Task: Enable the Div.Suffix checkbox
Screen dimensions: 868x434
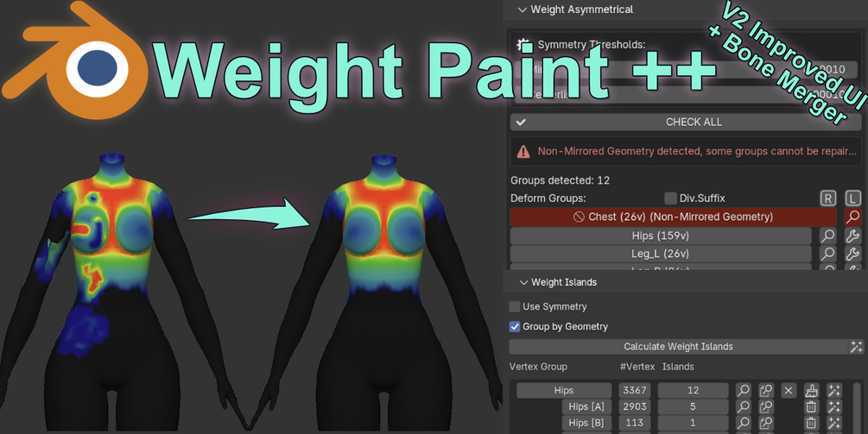Action: (670, 198)
